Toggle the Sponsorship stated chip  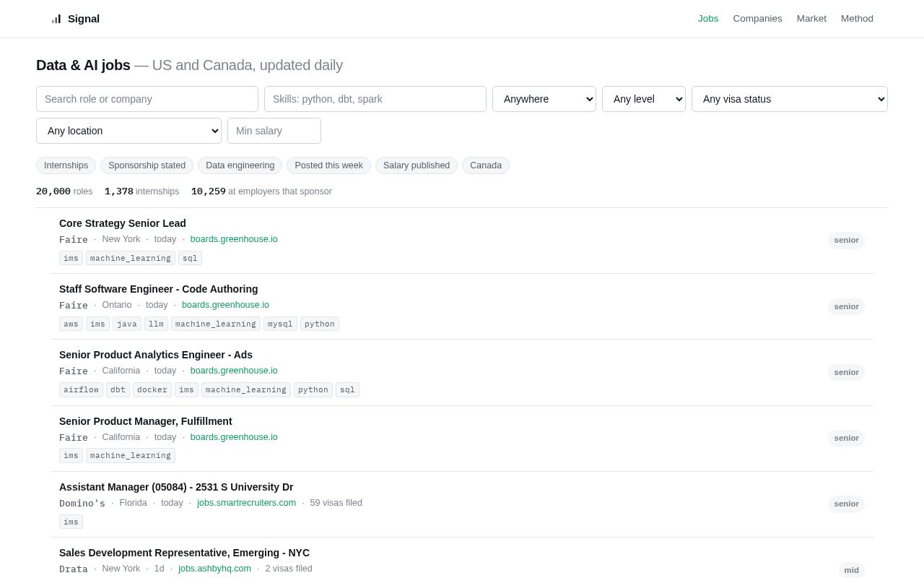[x=147, y=165]
